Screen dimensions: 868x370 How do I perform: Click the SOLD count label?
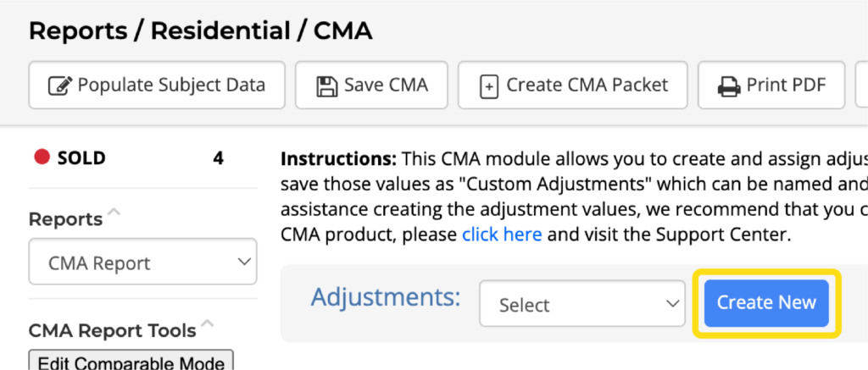218,158
